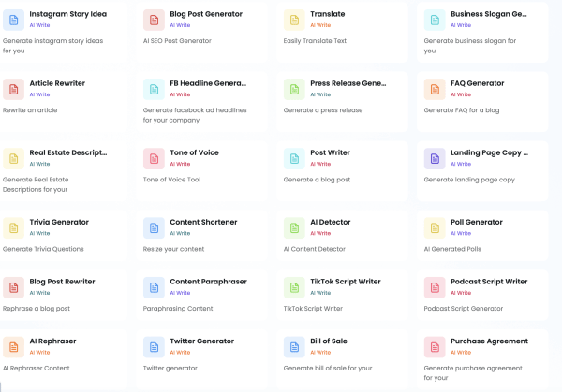Click the AI Detector green icon

click(294, 227)
